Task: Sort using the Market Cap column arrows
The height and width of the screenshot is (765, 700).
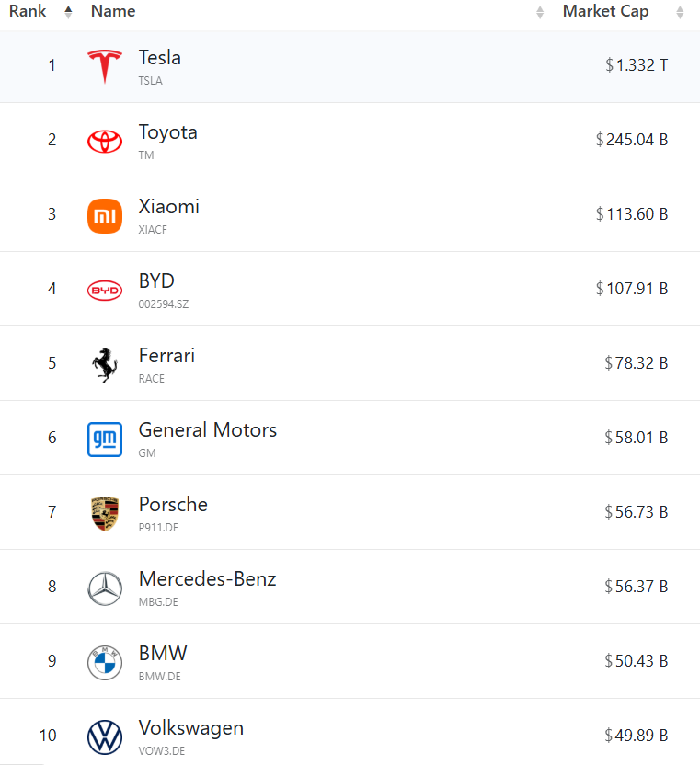Action: [x=680, y=12]
